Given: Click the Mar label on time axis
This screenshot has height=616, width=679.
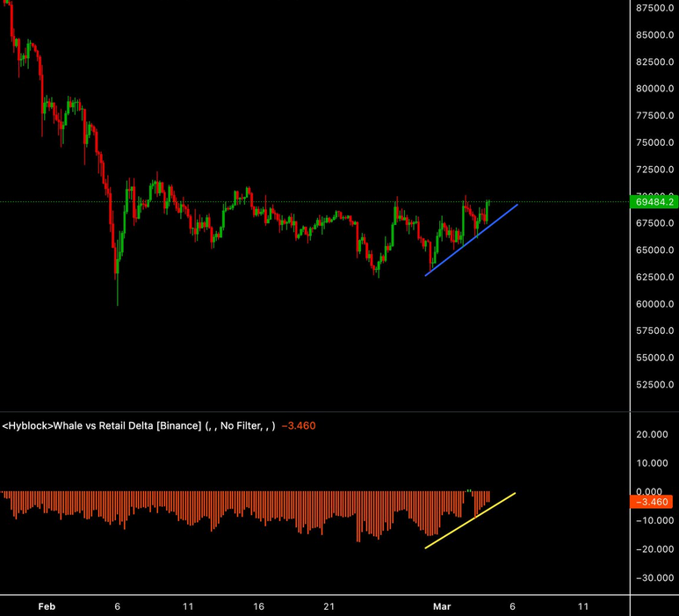Looking at the screenshot, I should click(441, 606).
